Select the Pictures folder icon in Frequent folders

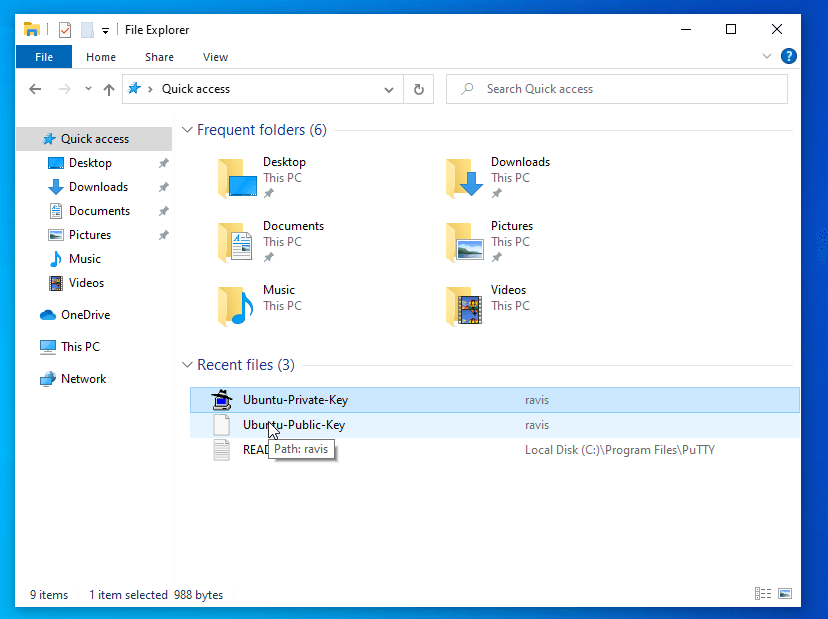click(465, 242)
